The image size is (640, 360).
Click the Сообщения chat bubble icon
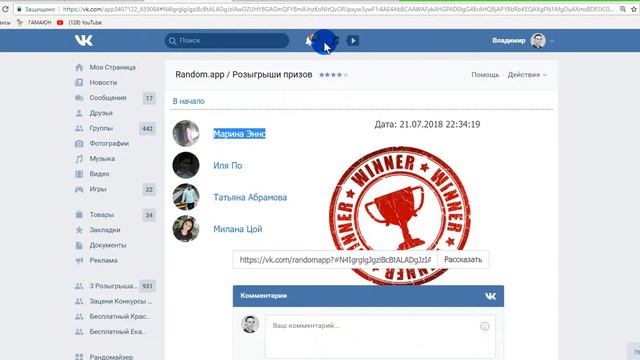79,98
